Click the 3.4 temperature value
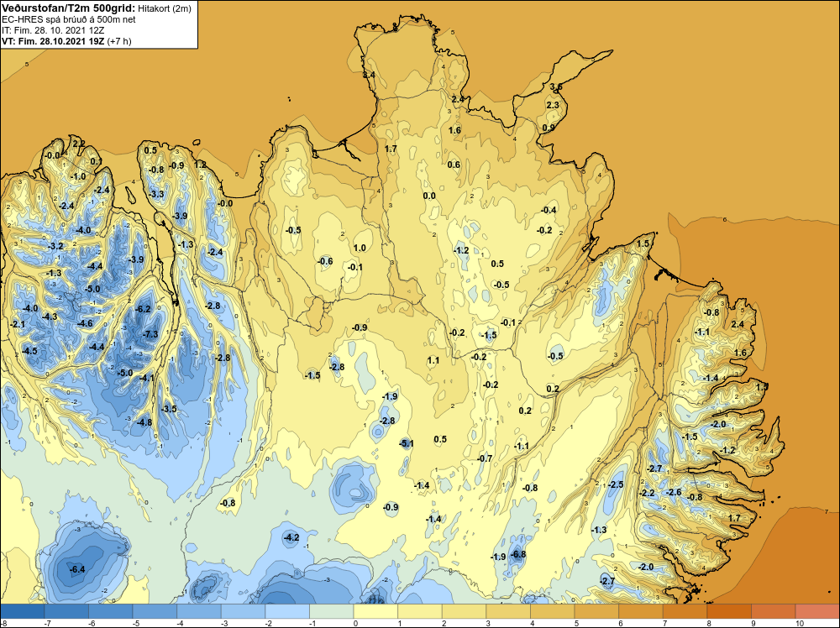 (369, 75)
